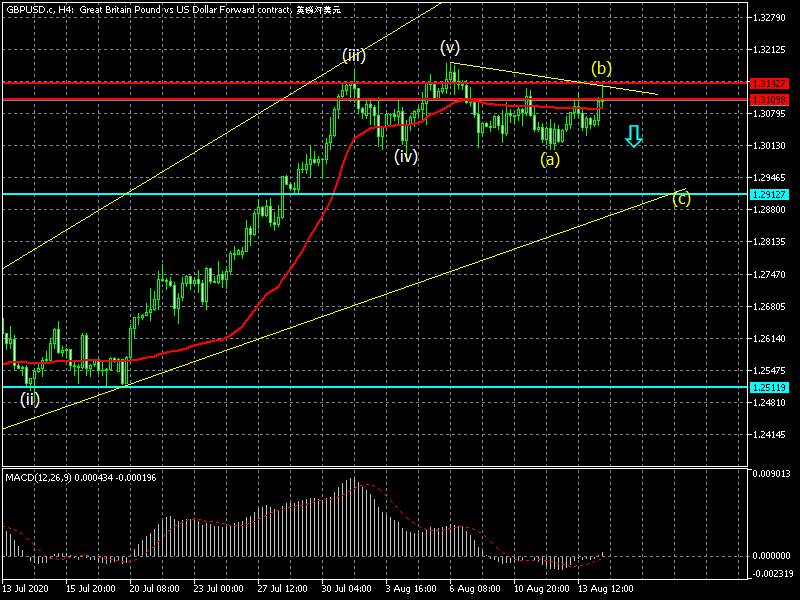Click the cyan down arrow object

coord(633,136)
